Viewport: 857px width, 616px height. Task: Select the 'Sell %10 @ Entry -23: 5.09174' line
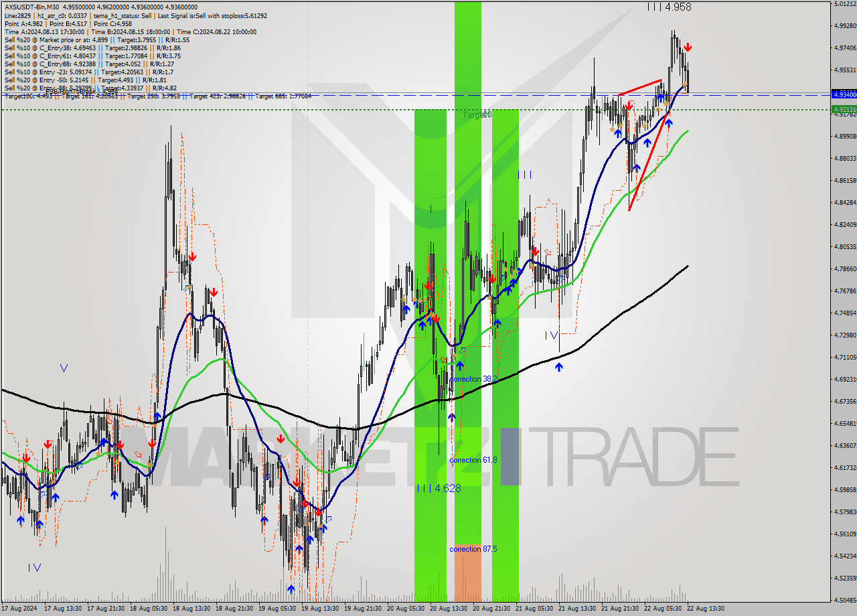point(89,72)
